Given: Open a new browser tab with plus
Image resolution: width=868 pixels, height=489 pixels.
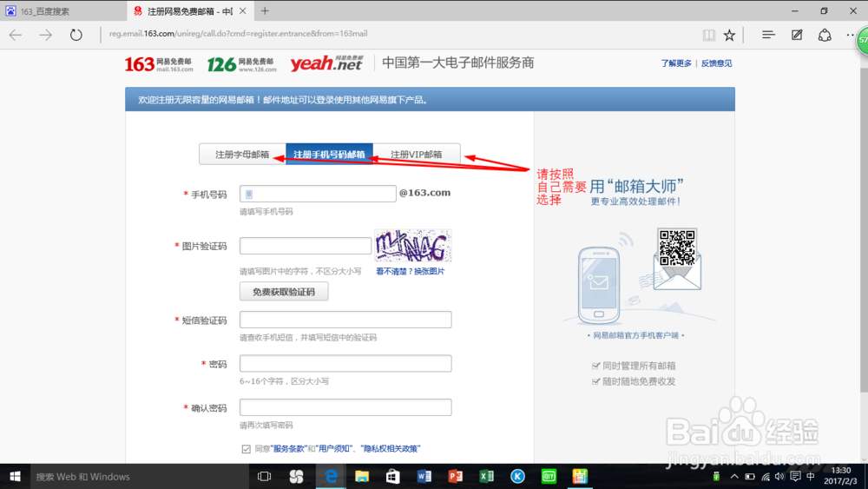Looking at the screenshot, I should 265,10.
